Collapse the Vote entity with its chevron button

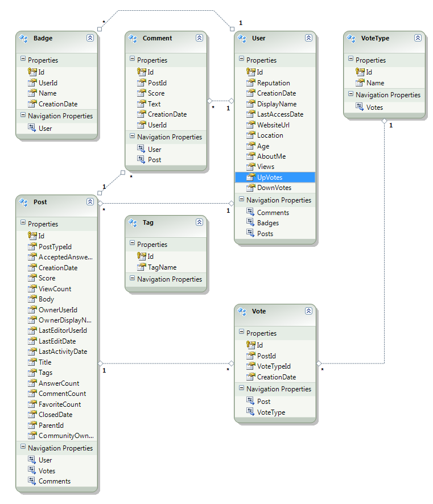click(308, 311)
